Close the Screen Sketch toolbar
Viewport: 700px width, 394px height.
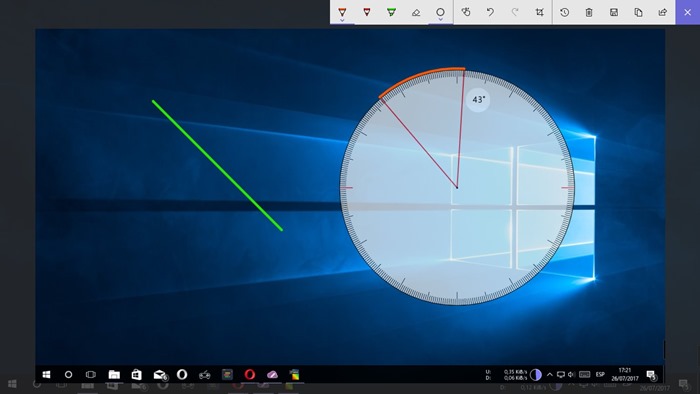(x=688, y=12)
